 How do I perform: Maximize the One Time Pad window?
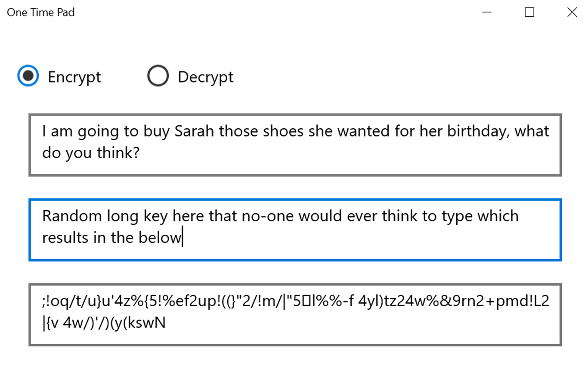pos(529,12)
